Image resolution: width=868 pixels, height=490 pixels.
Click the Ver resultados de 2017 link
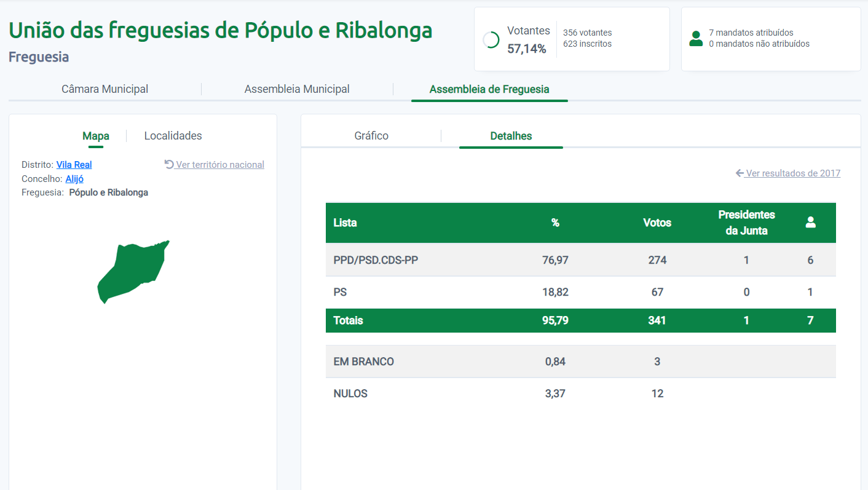point(793,173)
